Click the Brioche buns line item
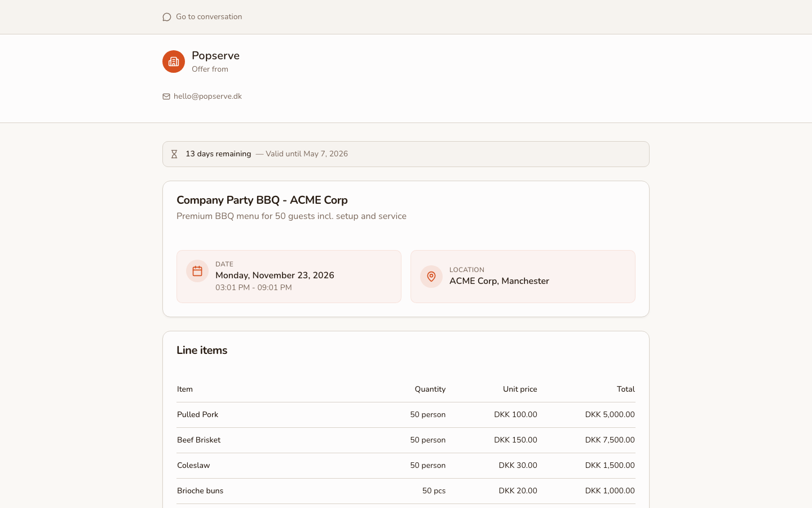This screenshot has width=812, height=508. pos(200,491)
